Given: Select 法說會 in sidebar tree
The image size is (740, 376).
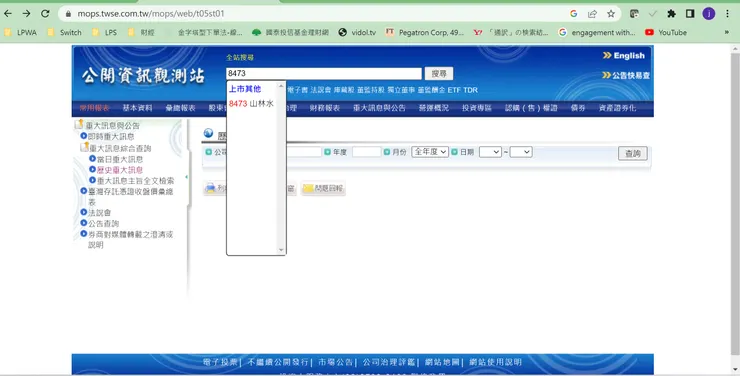Looking at the screenshot, I should click(99, 213).
